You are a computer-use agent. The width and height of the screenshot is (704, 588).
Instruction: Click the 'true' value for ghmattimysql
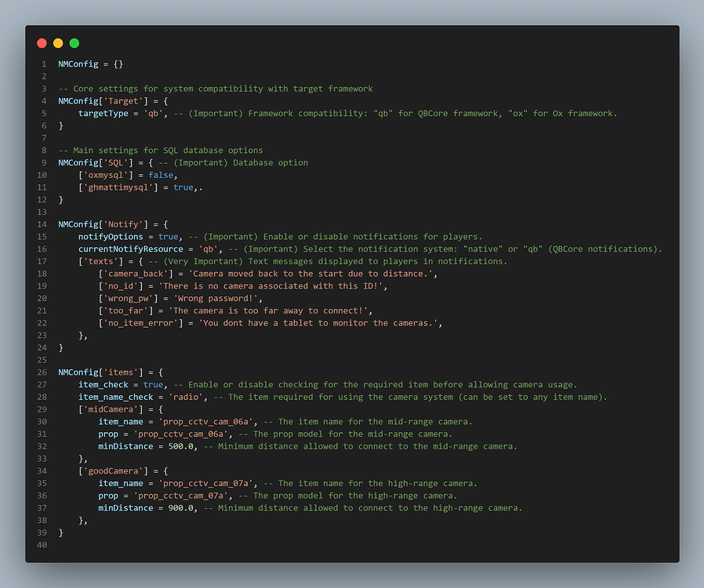pyautogui.click(x=183, y=187)
